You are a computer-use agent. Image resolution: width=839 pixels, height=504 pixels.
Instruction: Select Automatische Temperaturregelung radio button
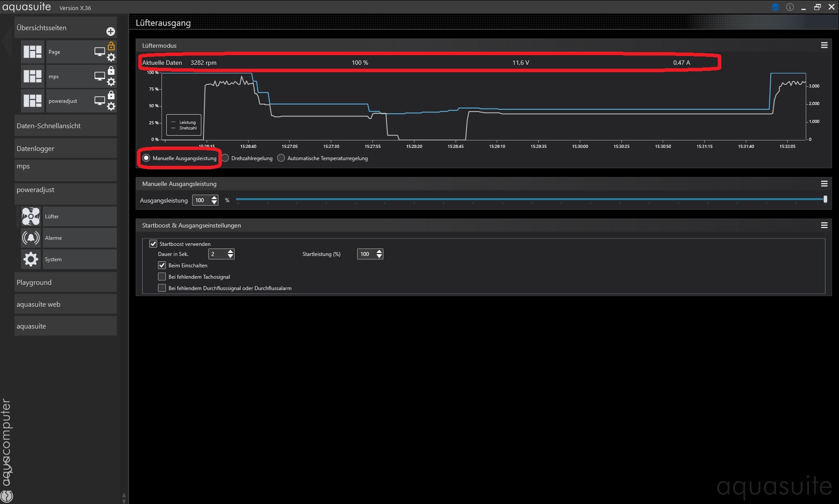click(x=281, y=158)
